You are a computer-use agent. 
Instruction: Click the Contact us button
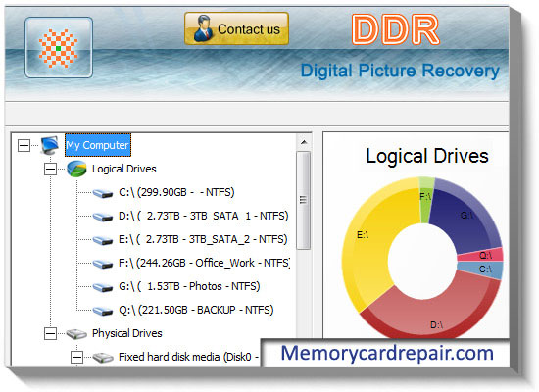pos(236,28)
